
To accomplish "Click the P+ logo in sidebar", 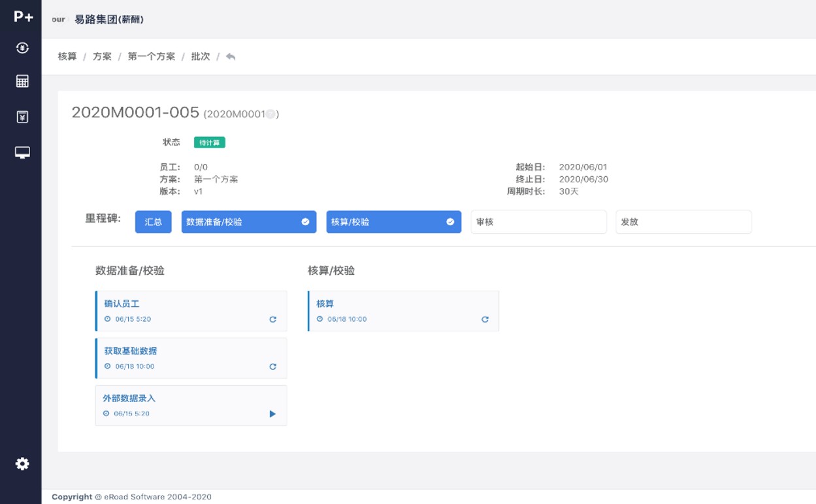I will (23, 17).
